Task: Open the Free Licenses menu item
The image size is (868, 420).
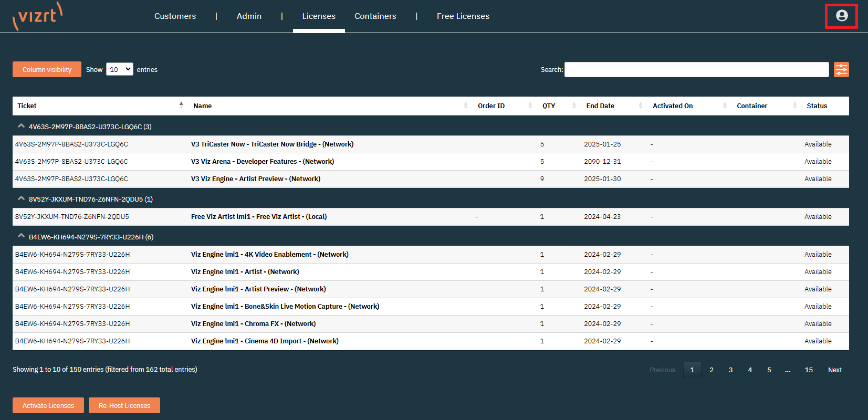Action: (x=463, y=16)
